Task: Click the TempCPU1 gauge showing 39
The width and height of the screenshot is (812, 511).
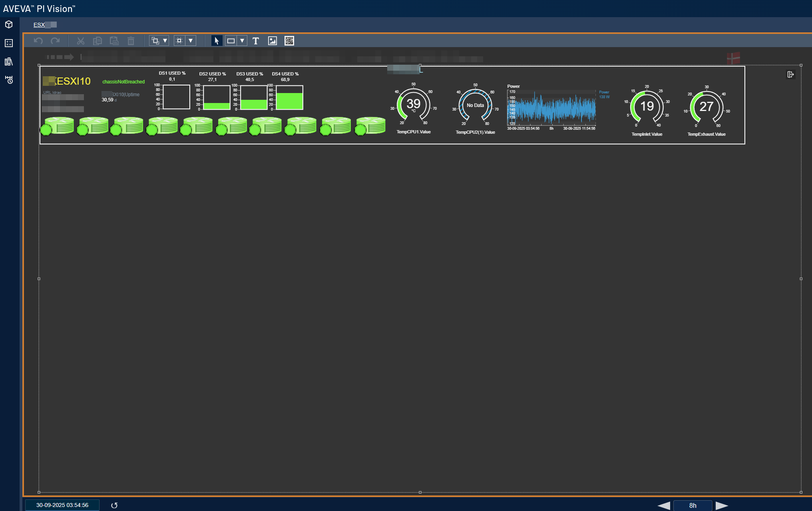Action: [414, 105]
